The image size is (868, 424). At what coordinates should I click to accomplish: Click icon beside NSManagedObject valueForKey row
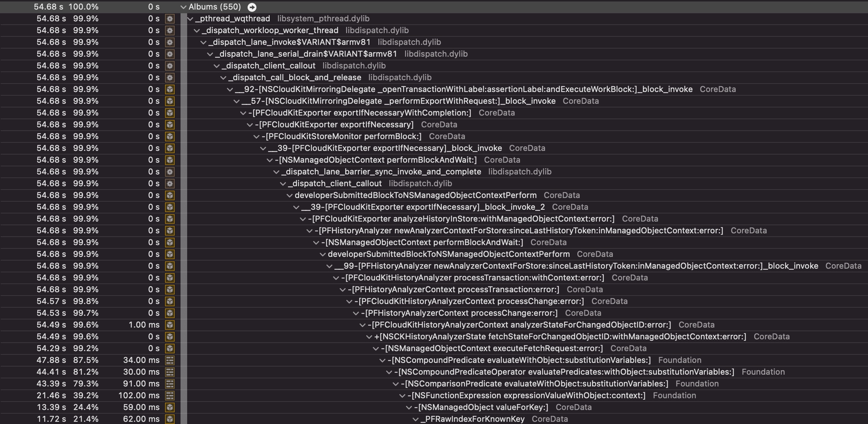(x=169, y=407)
